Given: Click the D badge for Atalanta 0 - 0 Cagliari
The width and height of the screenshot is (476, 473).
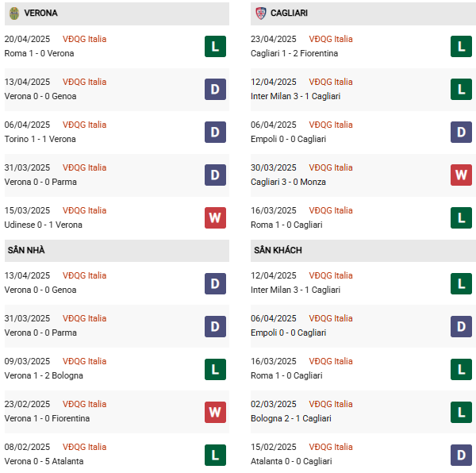Looking at the screenshot, I should [462, 454].
